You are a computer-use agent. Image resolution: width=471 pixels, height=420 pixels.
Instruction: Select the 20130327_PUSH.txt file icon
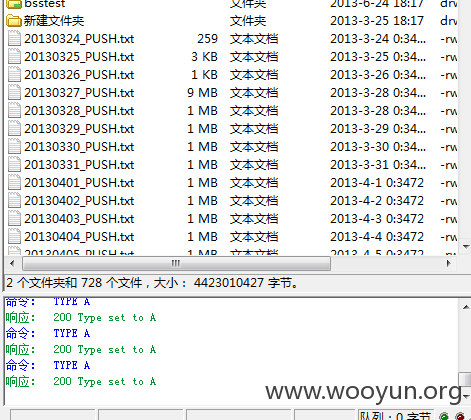click(x=14, y=92)
